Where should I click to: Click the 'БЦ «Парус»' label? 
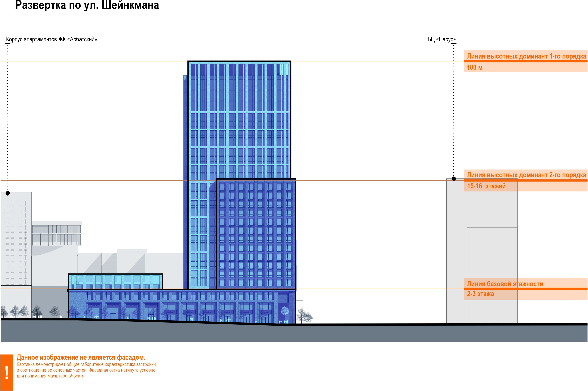[441, 39]
